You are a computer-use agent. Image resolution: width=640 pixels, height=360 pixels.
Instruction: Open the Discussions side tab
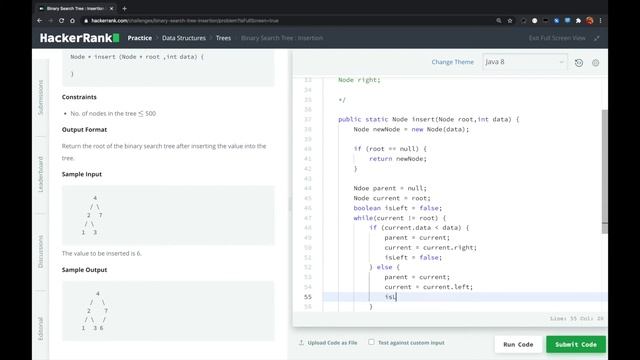(40, 251)
